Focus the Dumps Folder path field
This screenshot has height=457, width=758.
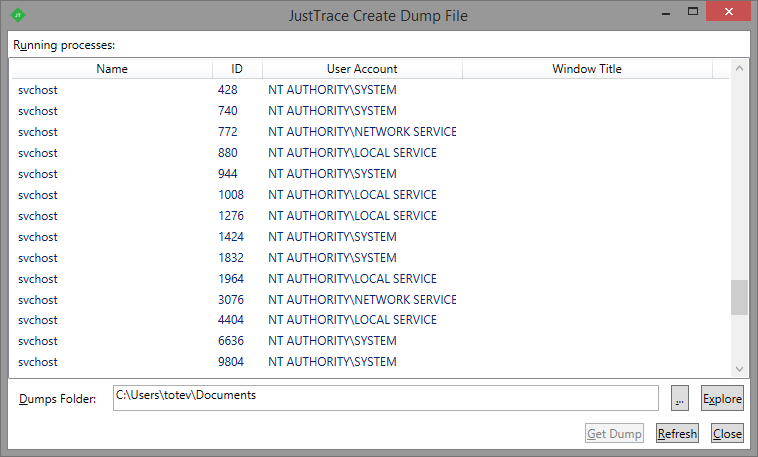(386, 398)
